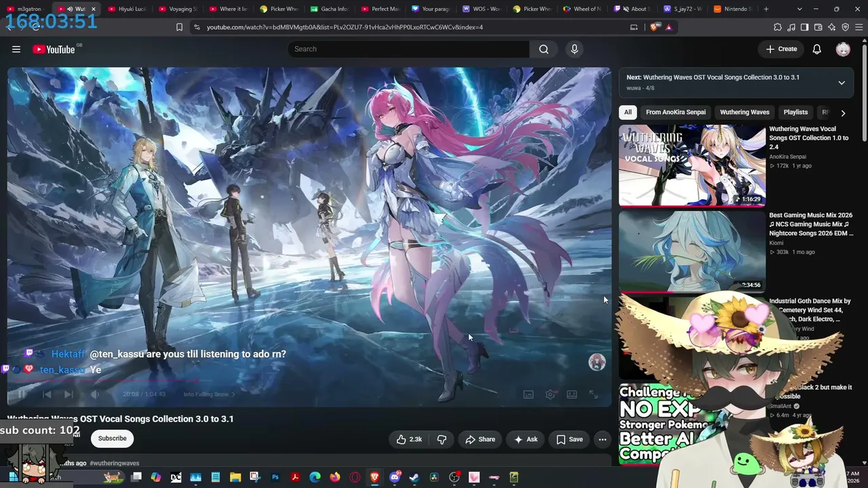868x488 pixels.
Task: Open Brave Rewards triangle icon
Action: (x=669, y=27)
